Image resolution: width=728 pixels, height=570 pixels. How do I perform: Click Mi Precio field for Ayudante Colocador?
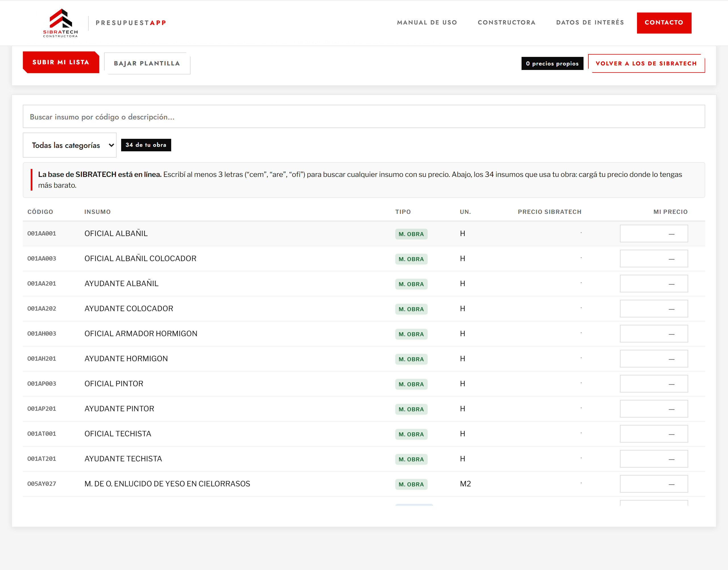pos(653,309)
